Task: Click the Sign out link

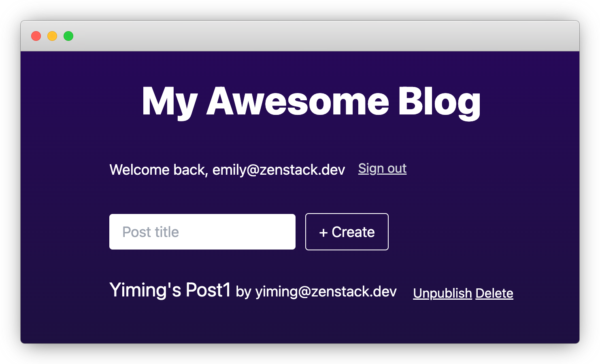Action: [382, 169]
